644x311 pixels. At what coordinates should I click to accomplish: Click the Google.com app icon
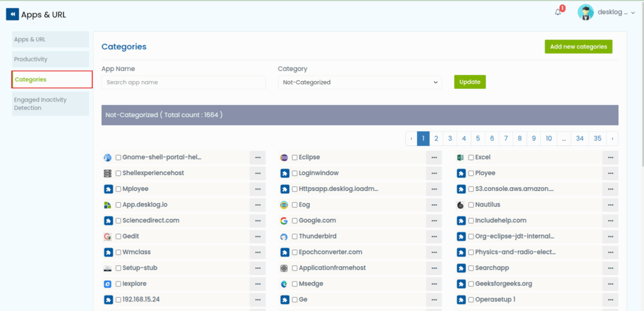tap(284, 221)
